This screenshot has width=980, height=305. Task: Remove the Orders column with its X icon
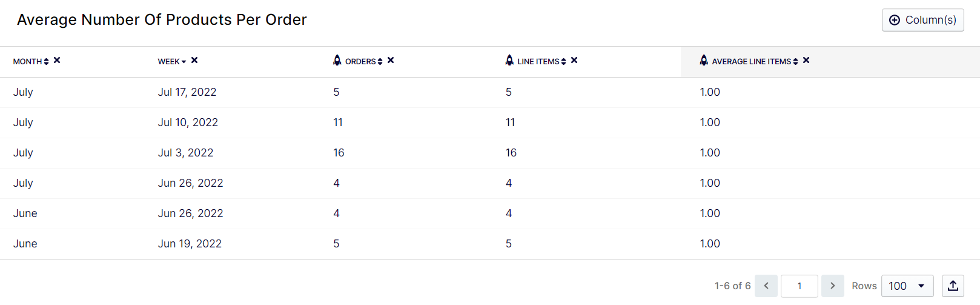391,60
